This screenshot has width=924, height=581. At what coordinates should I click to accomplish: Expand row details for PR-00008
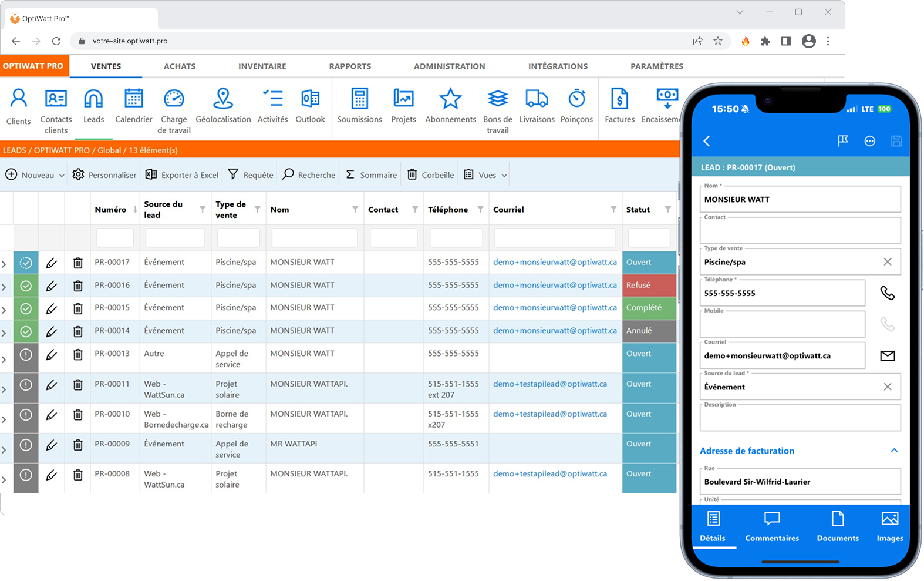(4, 479)
